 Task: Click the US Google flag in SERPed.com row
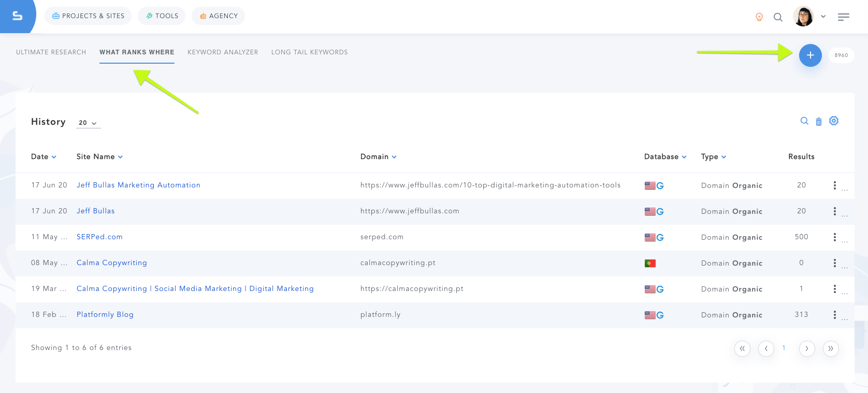[x=654, y=238]
